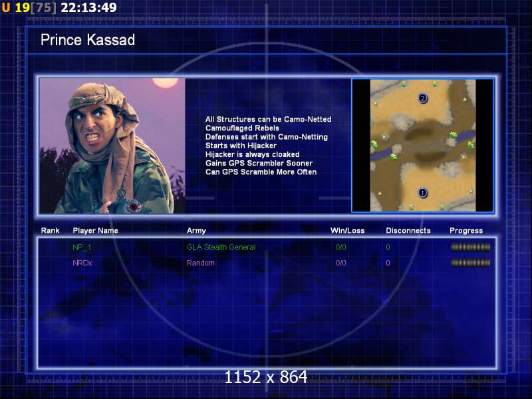Click the 'Hijacker is always cloaked' line
This screenshot has width=532, height=399.
(x=253, y=154)
